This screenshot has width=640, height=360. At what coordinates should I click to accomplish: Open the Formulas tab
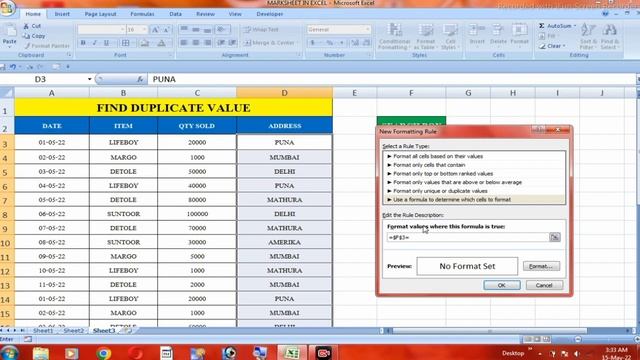142,14
